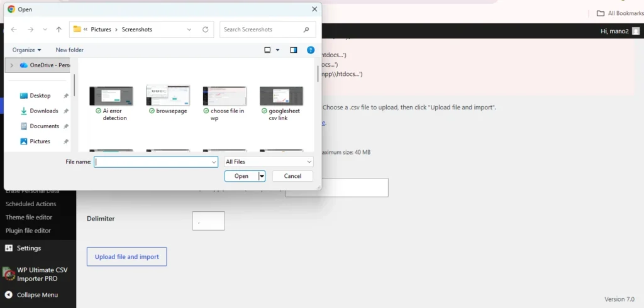The height and width of the screenshot is (308, 644).
Task: Click the mano2 user avatar
Action: (636, 31)
